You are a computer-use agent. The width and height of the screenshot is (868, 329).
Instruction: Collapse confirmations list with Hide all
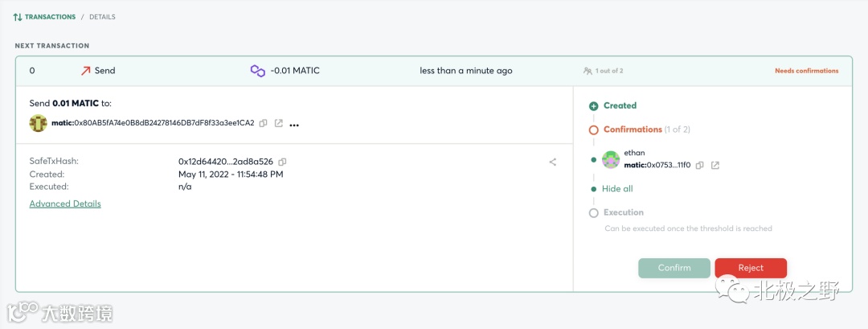pyautogui.click(x=617, y=189)
